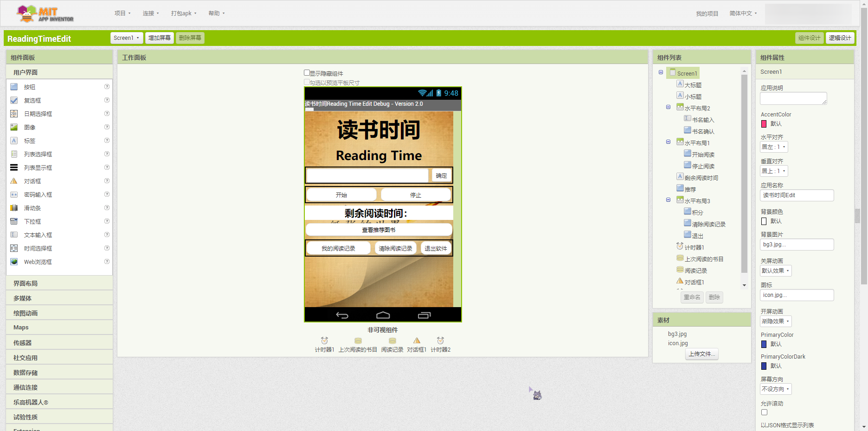Viewport: 868px width, 431px height.
Task: Click the 上传文件 button
Action: [701, 354]
